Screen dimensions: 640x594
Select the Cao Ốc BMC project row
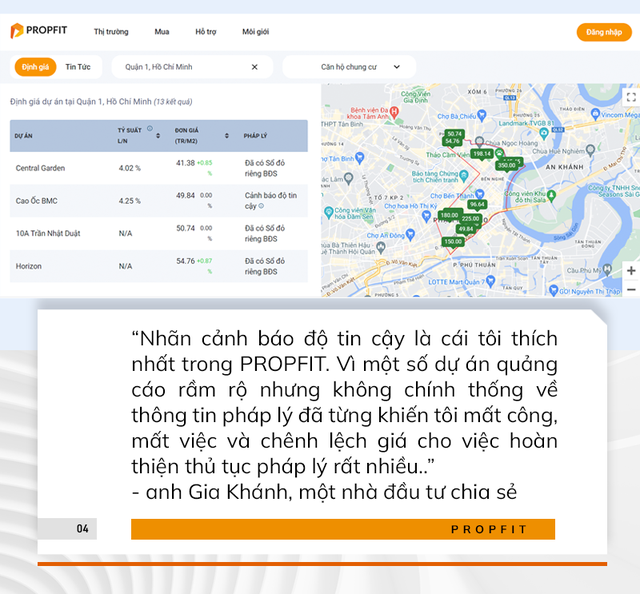point(159,201)
